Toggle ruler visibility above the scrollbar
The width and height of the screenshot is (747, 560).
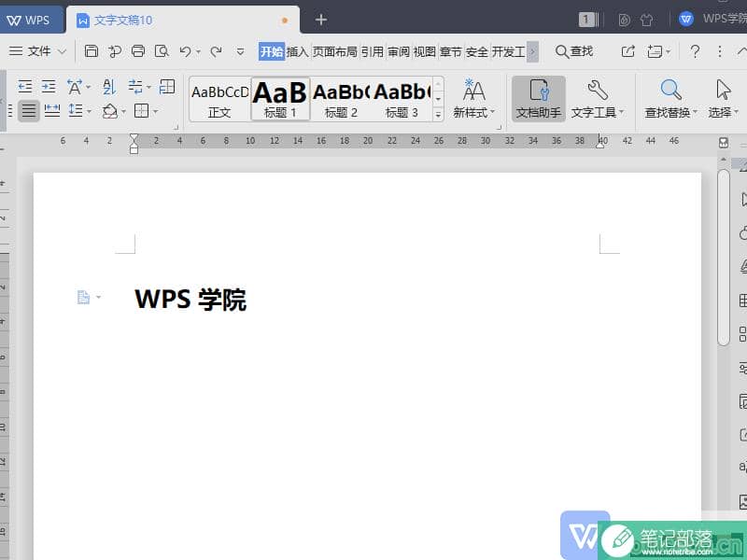pos(723,143)
